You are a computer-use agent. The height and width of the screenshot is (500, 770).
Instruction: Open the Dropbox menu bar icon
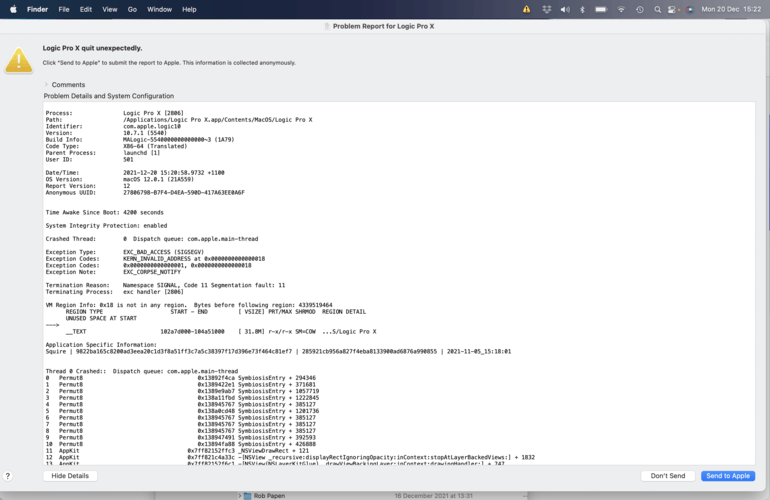tap(546, 9)
